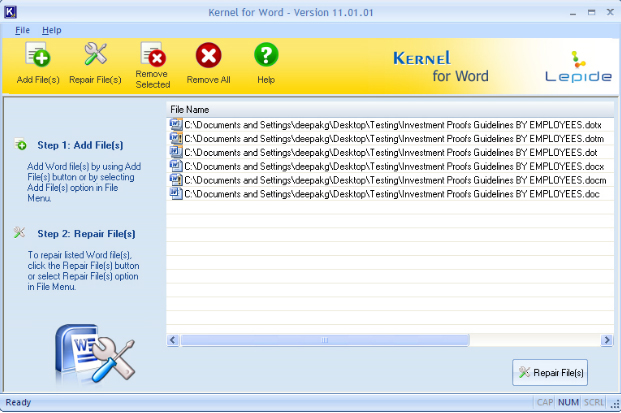621x413 pixels.
Task: Click the SCRL indicator in status bar
Action: point(594,402)
